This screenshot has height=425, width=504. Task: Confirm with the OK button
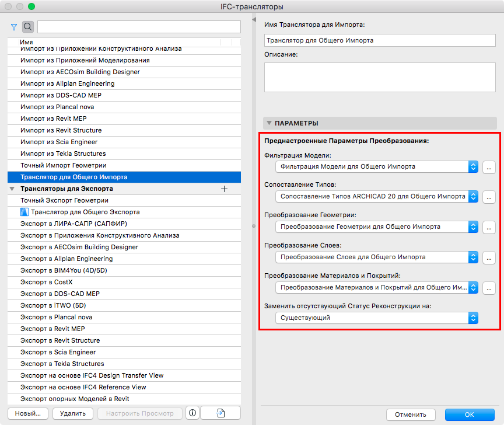point(470,414)
